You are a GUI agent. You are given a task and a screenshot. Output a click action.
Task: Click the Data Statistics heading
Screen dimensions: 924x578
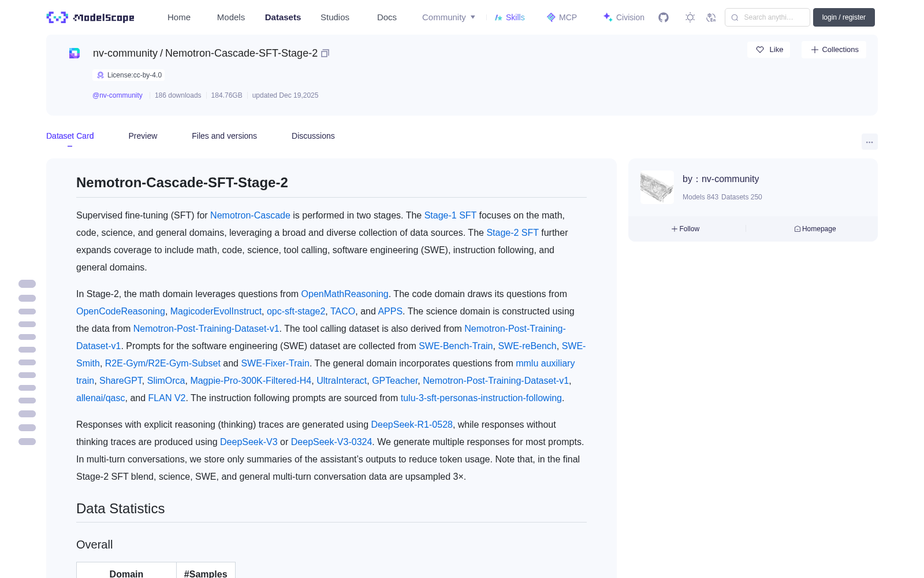[121, 509]
